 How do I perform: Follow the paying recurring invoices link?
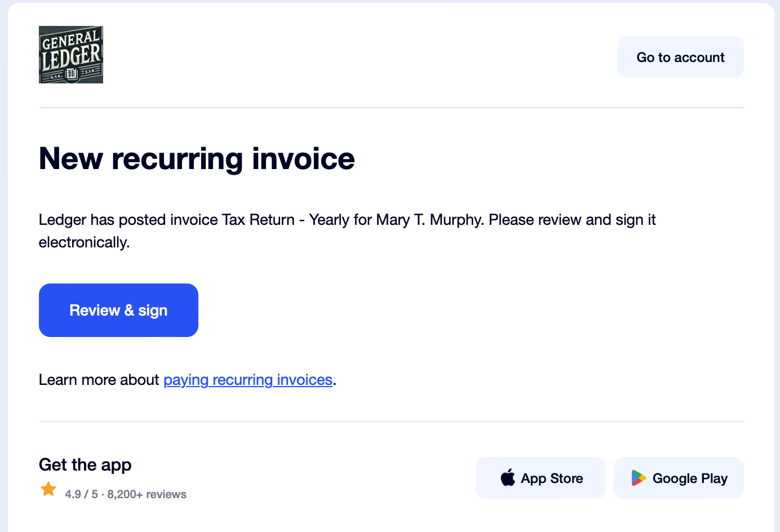pyautogui.click(x=248, y=380)
